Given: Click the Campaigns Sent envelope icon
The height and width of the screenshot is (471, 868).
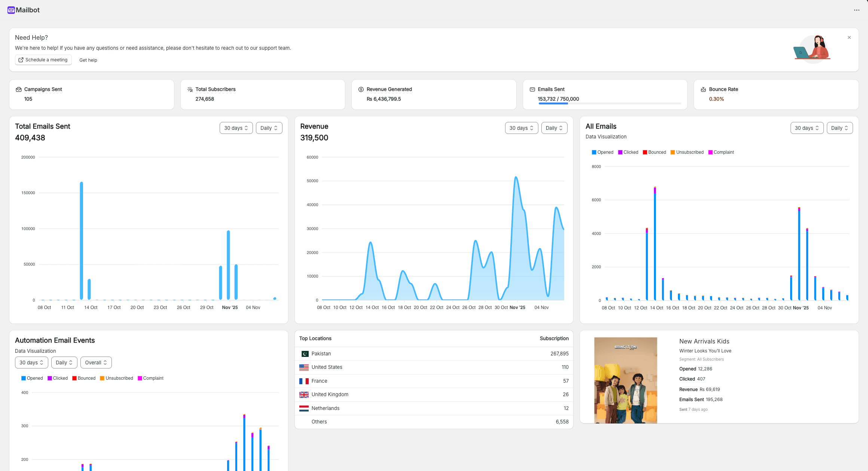Looking at the screenshot, I should pos(19,89).
